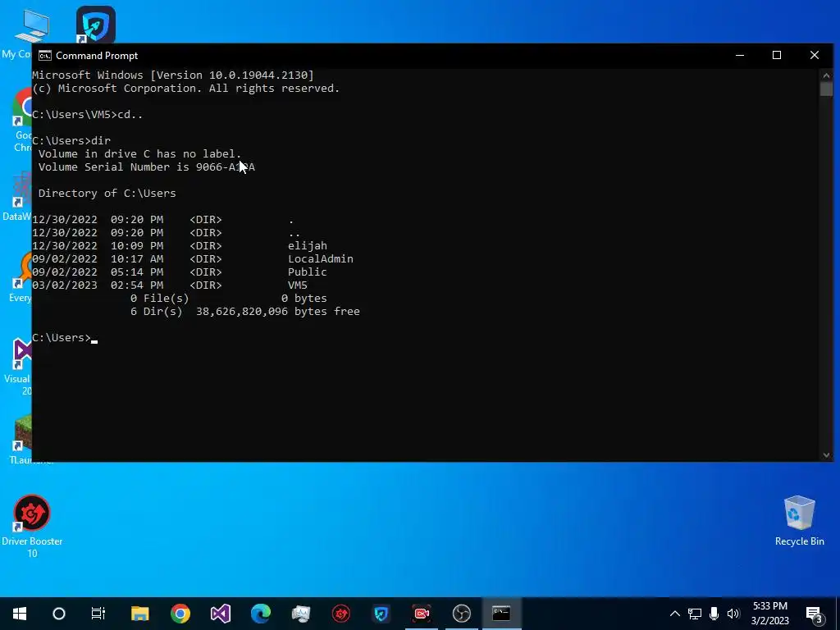
Task: Close the Command Prompt window
Action: pyautogui.click(x=815, y=56)
